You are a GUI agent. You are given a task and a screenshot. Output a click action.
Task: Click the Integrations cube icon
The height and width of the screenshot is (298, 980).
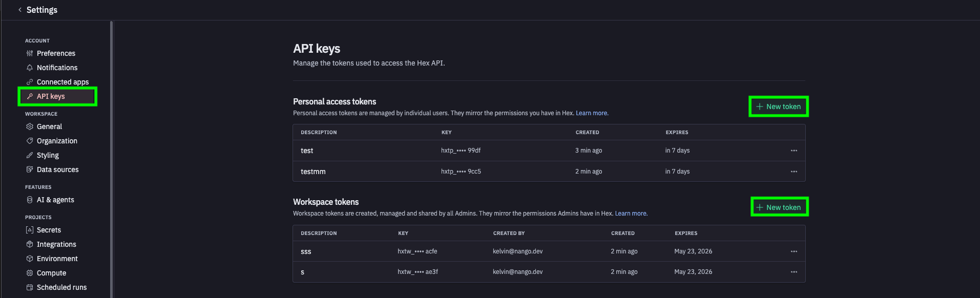(x=30, y=244)
